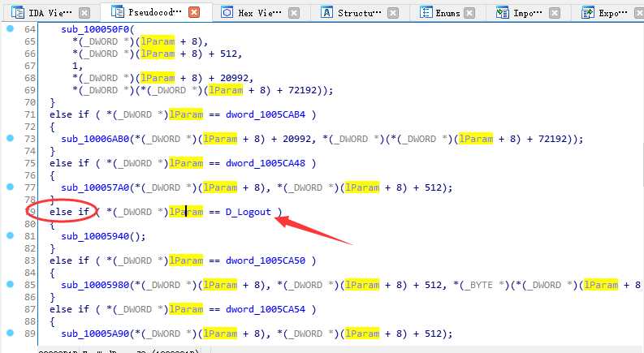
Task: Show the Imports tab
Action: (x=518, y=13)
